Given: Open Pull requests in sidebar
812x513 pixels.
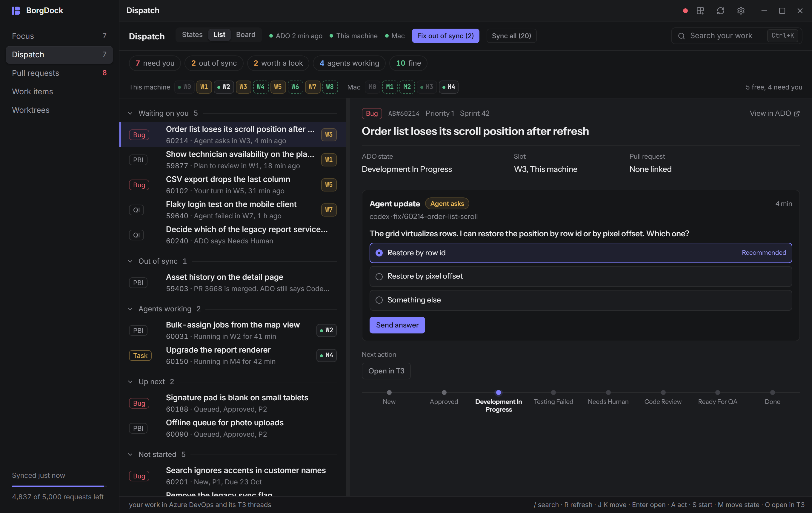Looking at the screenshot, I should [59, 73].
